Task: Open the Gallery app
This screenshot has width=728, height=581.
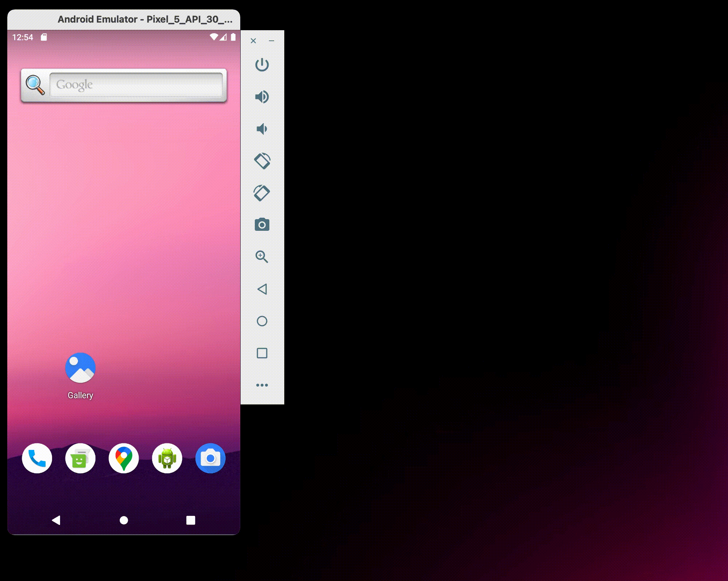Action: (x=80, y=368)
